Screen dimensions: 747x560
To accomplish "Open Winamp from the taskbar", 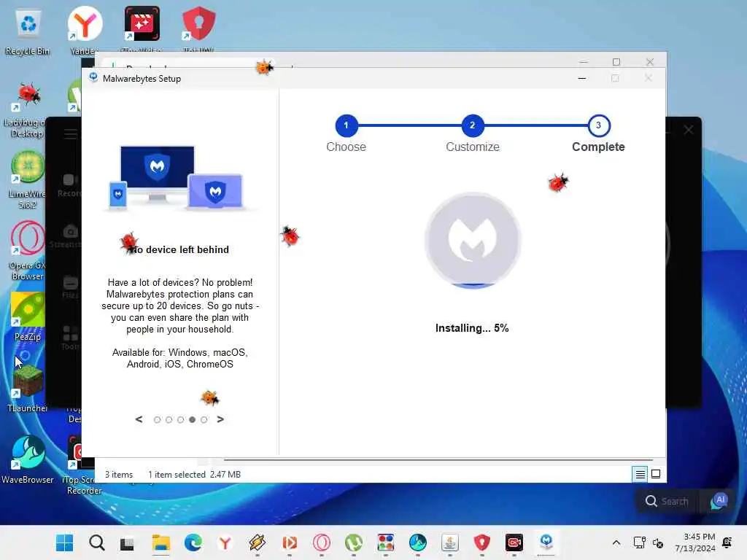I will pyautogui.click(x=258, y=542).
